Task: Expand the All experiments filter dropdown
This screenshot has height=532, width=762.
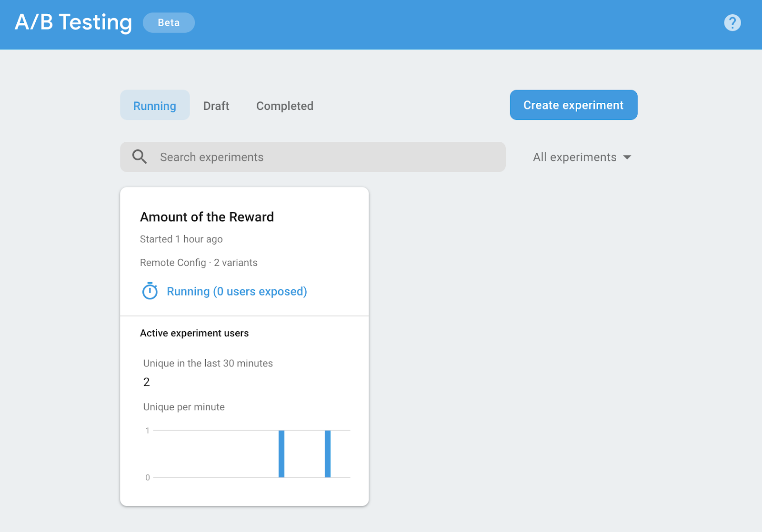Action: click(x=581, y=157)
